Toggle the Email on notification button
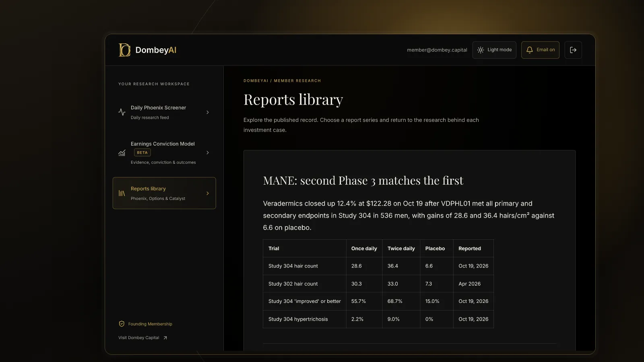Screen dimensions: 644x362 (x=540, y=50)
